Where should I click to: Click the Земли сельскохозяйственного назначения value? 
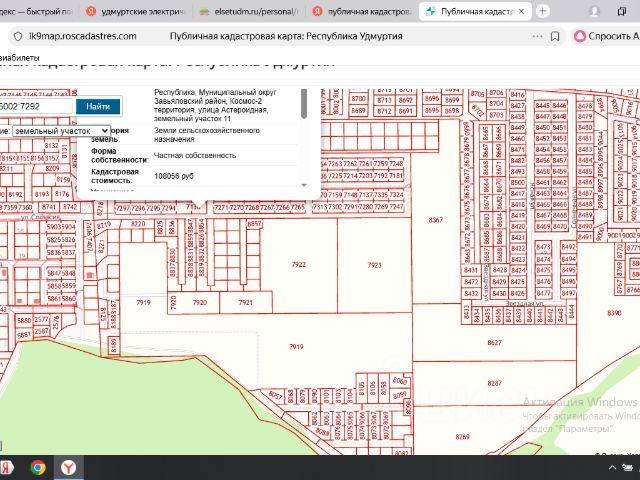(x=207, y=135)
